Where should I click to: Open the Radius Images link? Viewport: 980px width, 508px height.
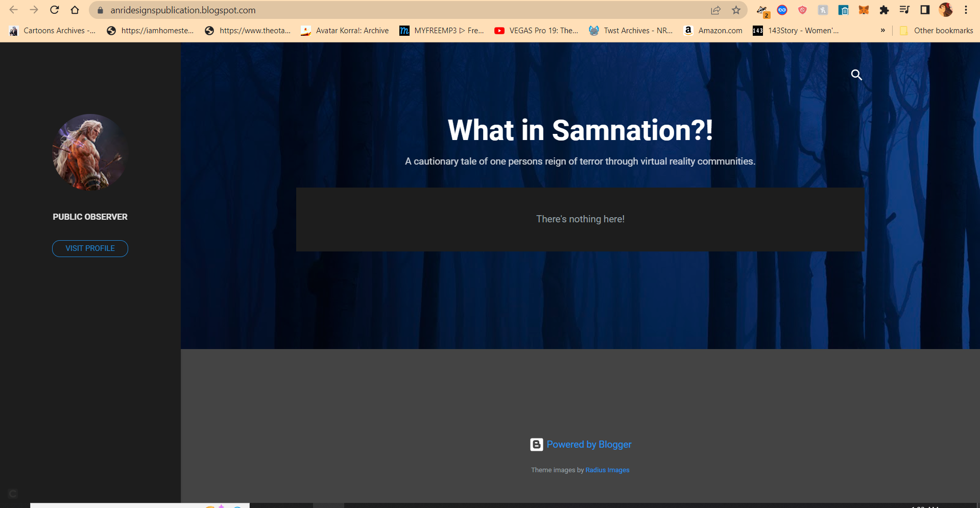click(607, 470)
